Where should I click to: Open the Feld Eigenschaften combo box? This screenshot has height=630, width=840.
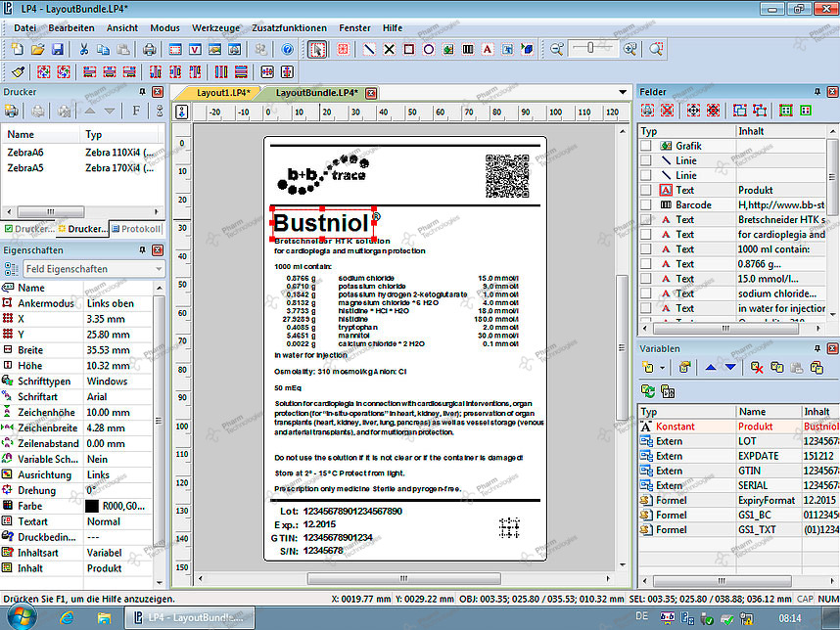94,269
